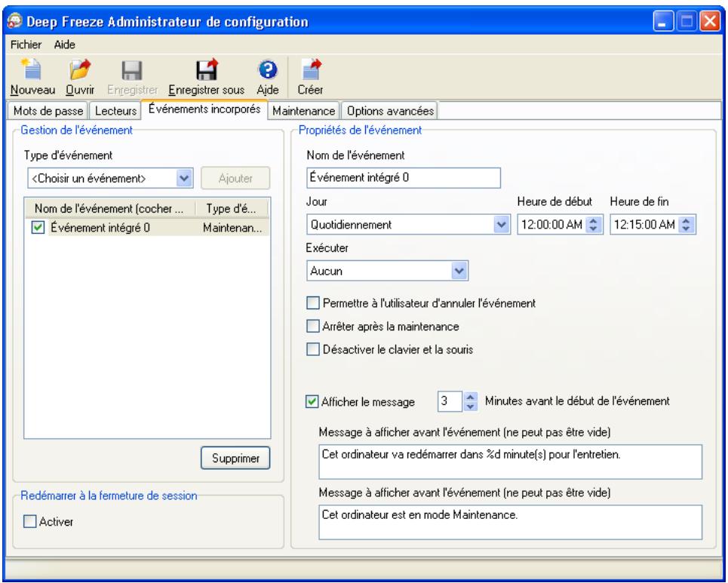This screenshot has height=583, width=728.
Task: Increase the Heure de début spinner
Action: [x=594, y=220]
